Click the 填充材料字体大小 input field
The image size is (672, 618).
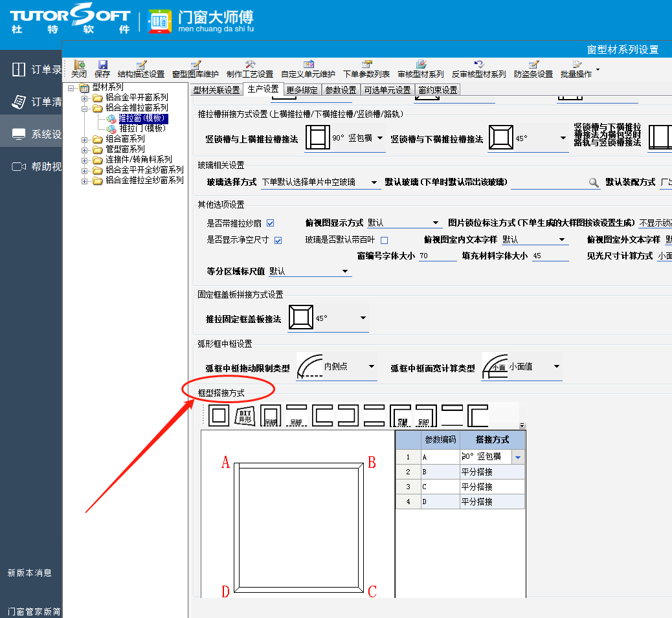(x=550, y=256)
